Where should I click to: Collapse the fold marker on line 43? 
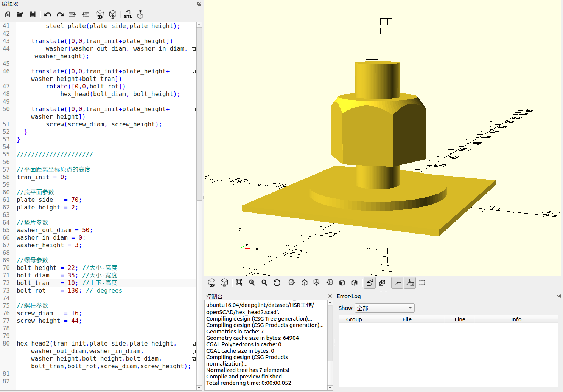coord(193,49)
